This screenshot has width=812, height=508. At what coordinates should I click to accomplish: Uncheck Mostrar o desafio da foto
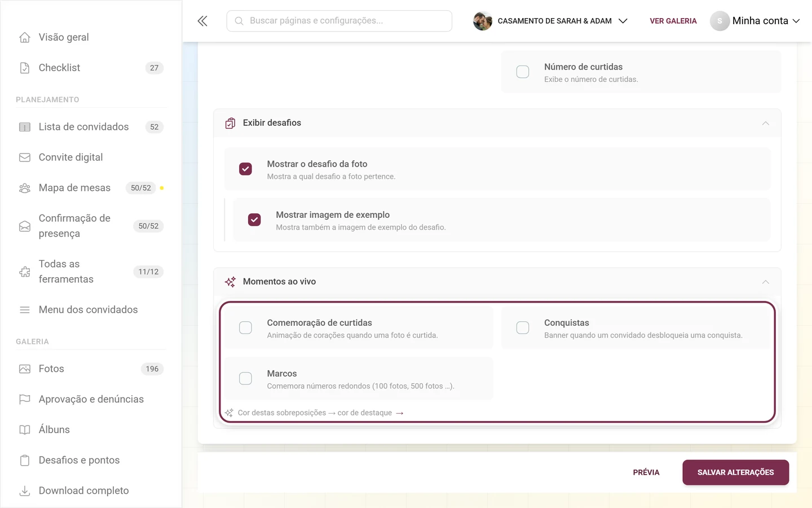[245, 169]
